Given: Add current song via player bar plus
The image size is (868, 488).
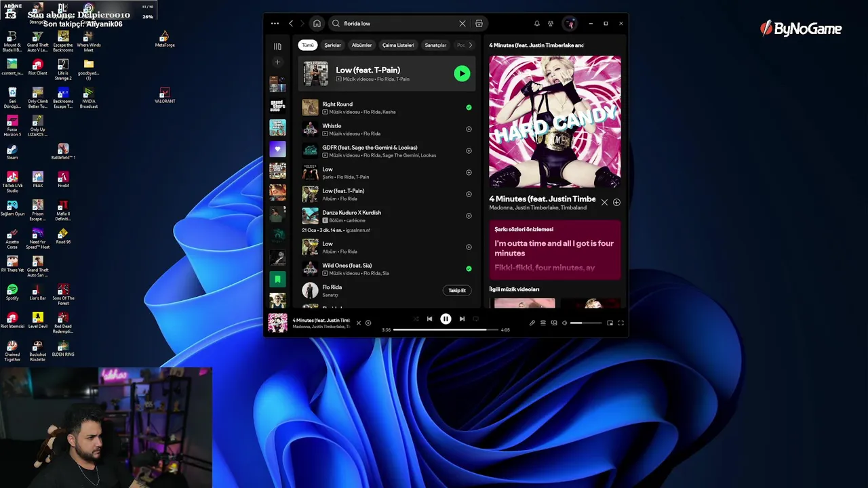Looking at the screenshot, I should tap(368, 323).
